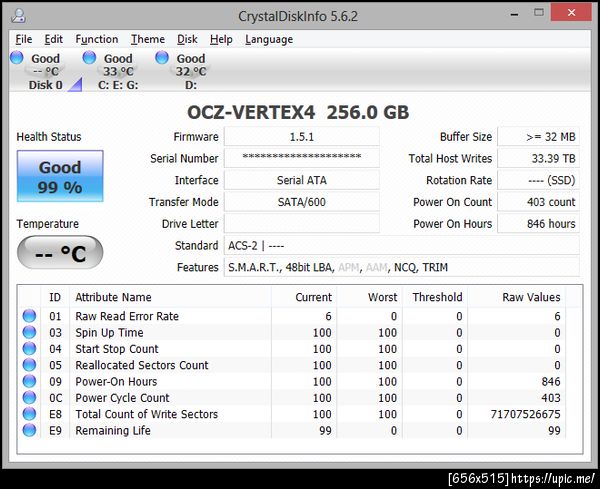Image resolution: width=600 pixels, height=489 pixels.
Task: Click the ID column header
Action: point(55,297)
